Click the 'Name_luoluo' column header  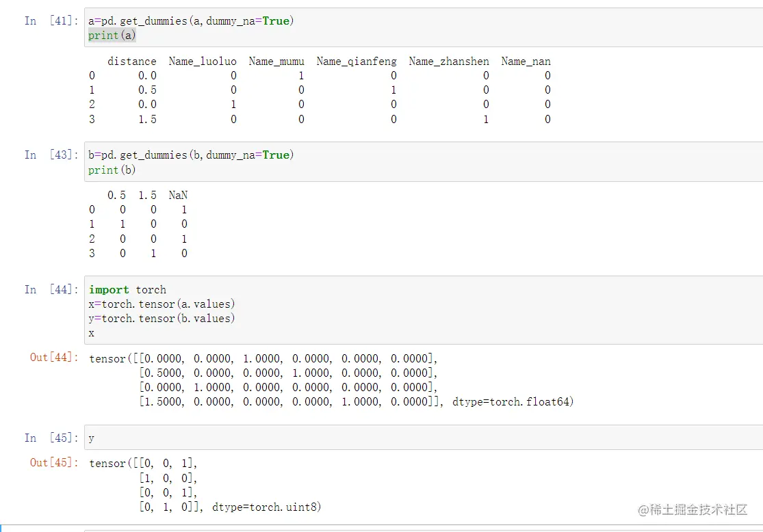(x=203, y=62)
